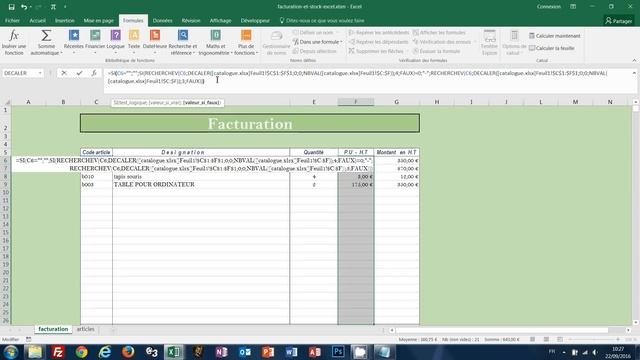
Task: Open Outlook from the taskbar
Action: coord(245,352)
